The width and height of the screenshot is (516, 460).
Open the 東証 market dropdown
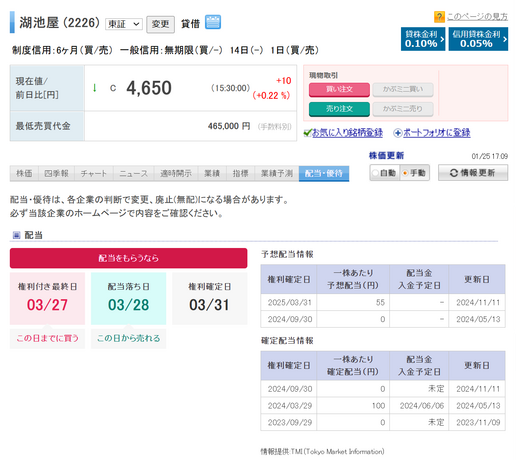[124, 24]
